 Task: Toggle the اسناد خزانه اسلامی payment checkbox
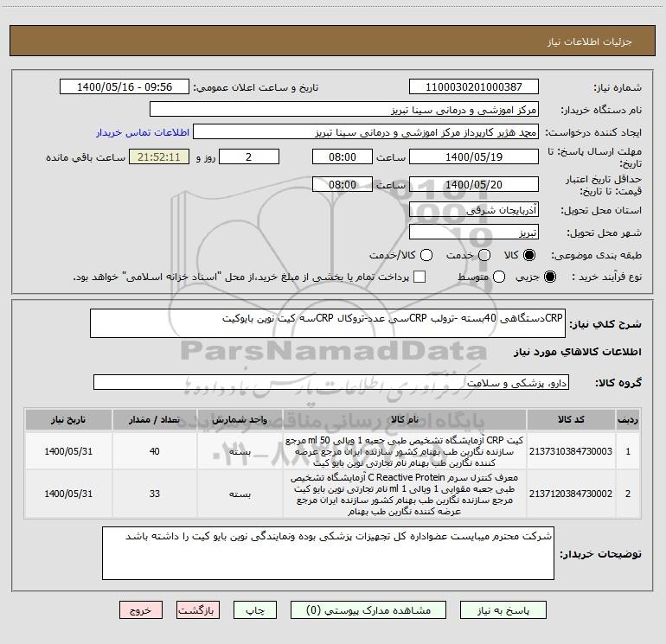pos(419,277)
